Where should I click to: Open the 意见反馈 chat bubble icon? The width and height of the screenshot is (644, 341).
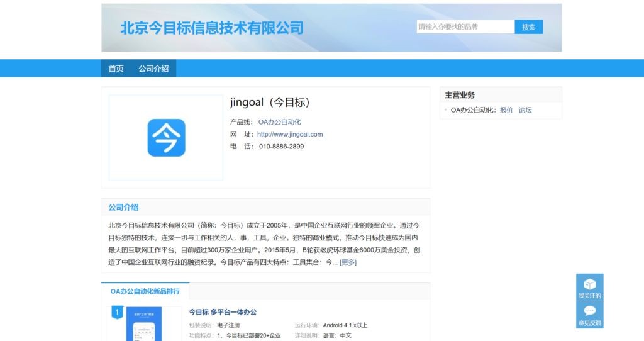589,311
